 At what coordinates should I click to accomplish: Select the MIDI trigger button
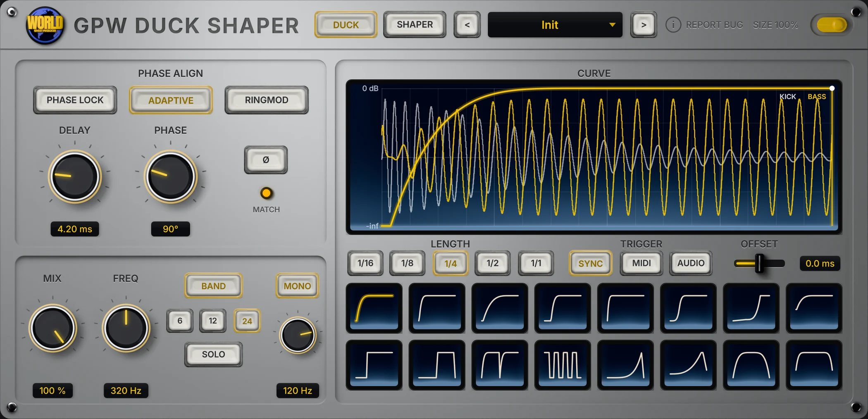pyautogui.click(x=641, y=263)
